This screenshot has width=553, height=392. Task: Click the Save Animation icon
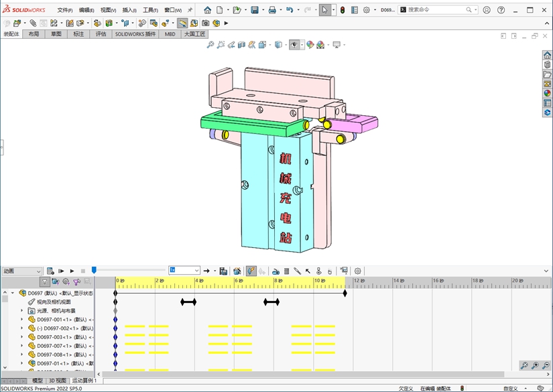[x=223, y=271]
